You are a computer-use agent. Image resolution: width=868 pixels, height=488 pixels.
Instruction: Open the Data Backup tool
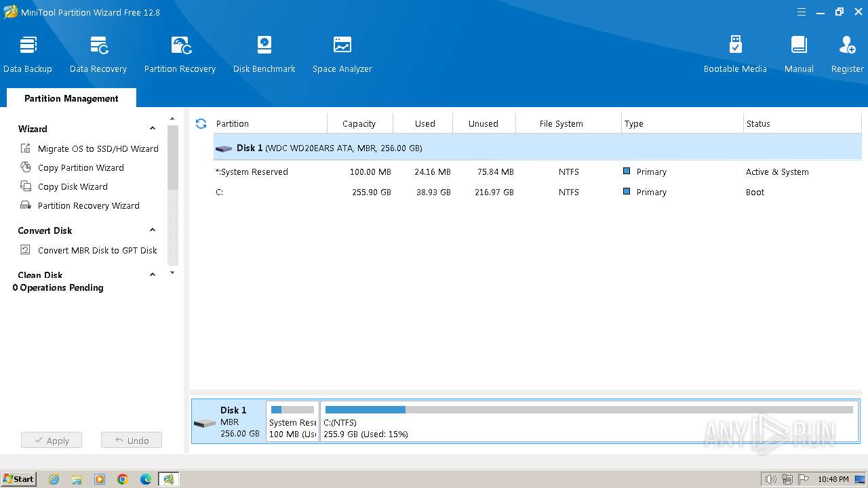tap(28, 54)
